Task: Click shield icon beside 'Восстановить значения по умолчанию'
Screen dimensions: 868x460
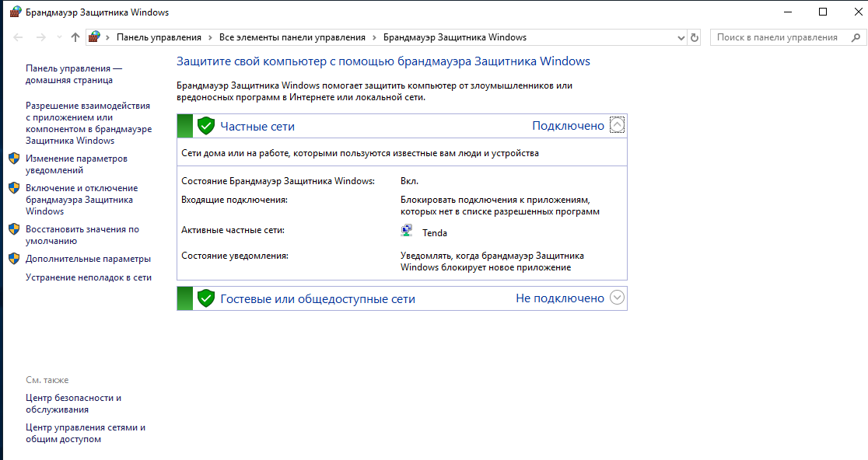Action: 15,229
